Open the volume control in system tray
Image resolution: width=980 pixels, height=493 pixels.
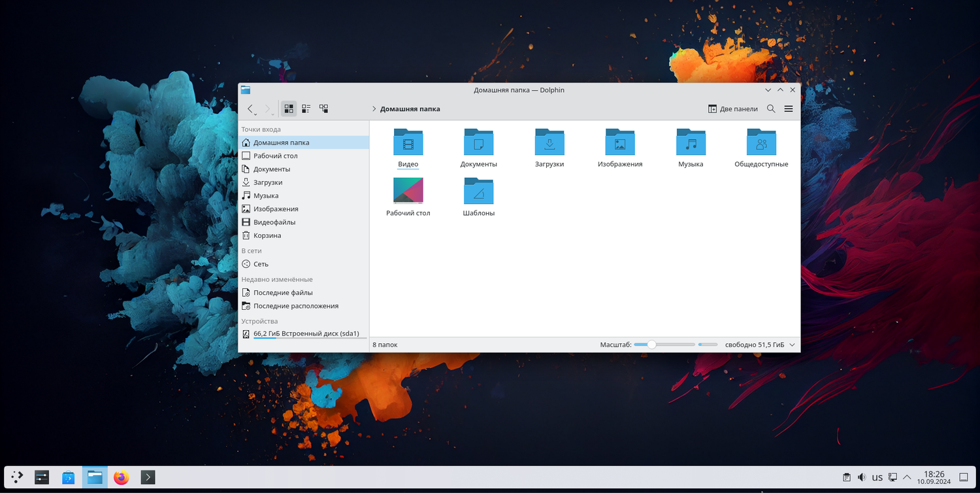pos(862,477)
